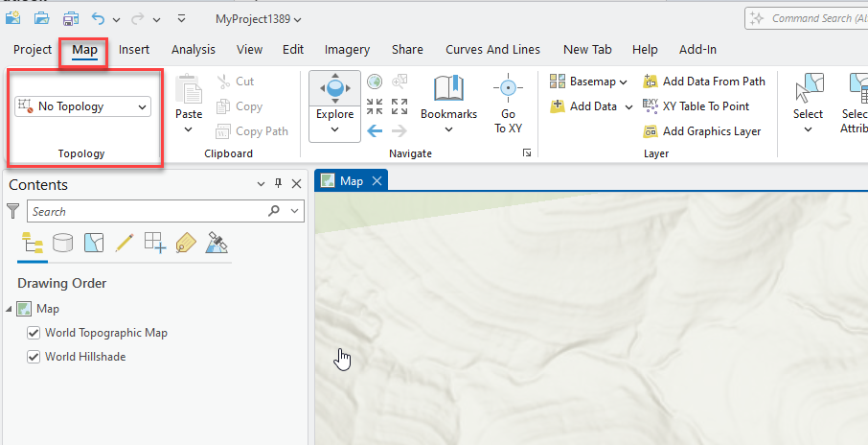Go to Previous Extent blue arrow

[375, 130]
